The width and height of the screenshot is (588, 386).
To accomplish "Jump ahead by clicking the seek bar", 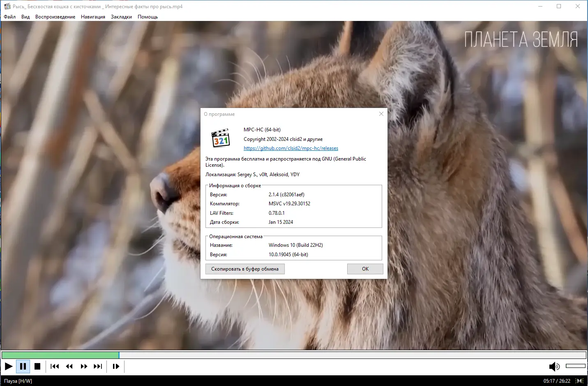I will 288,355.
